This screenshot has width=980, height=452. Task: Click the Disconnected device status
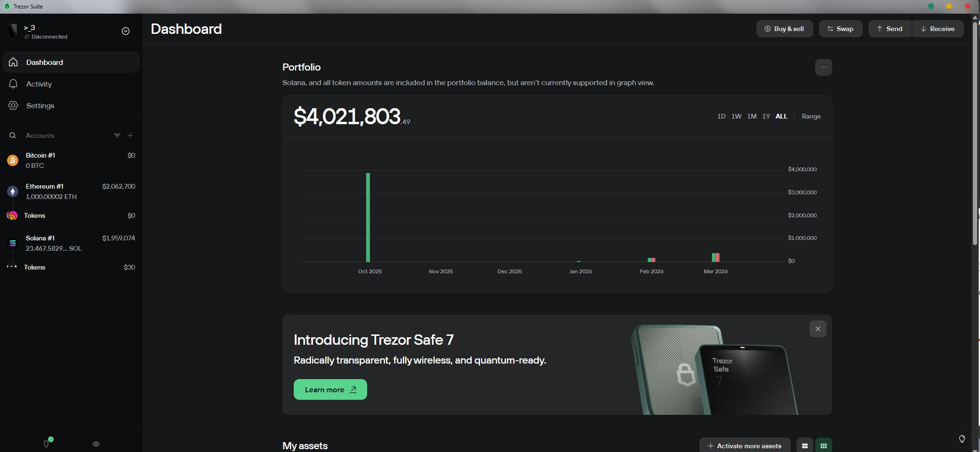click(x=46, y=37)
